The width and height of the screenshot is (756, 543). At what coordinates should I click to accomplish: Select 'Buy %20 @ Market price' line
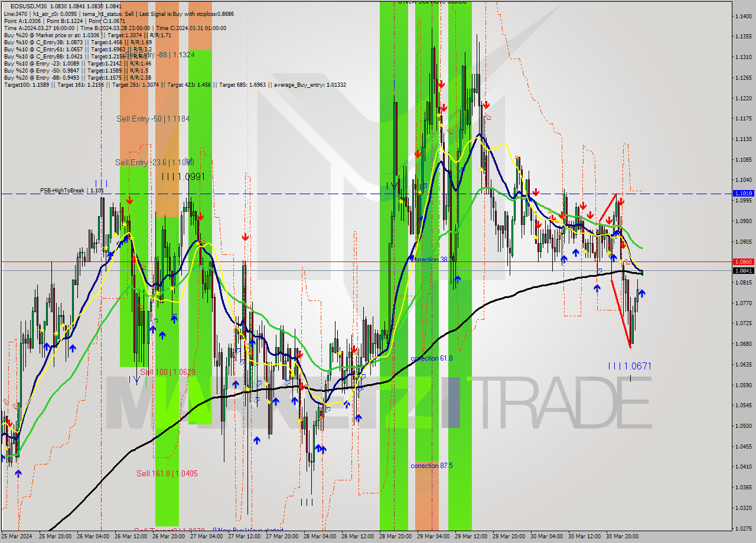tap(88, 35)
